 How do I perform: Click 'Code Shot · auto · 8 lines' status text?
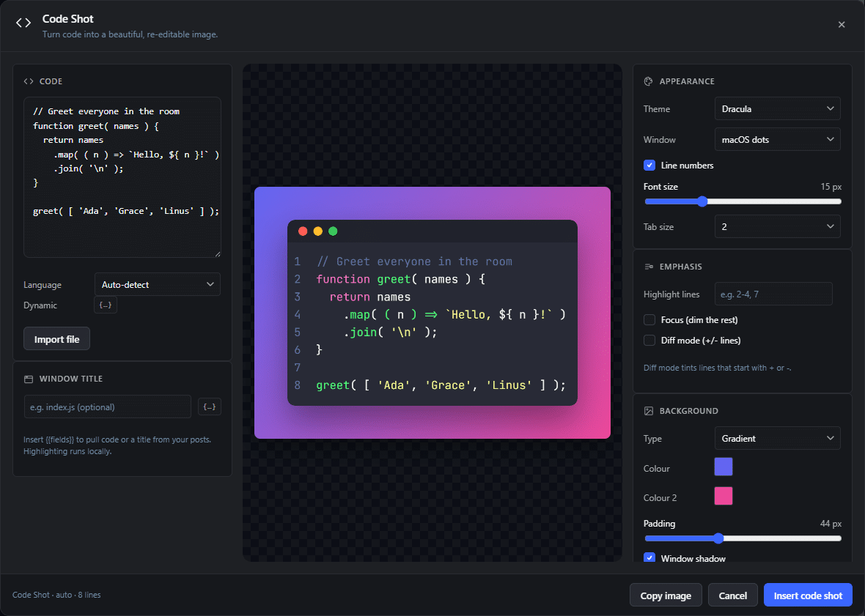click(57, 595)
